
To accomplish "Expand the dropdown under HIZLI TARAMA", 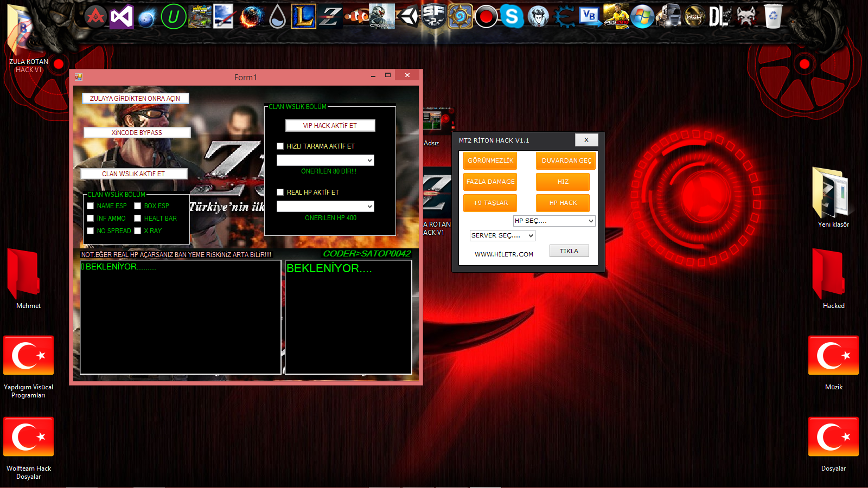I will point(325,160).
